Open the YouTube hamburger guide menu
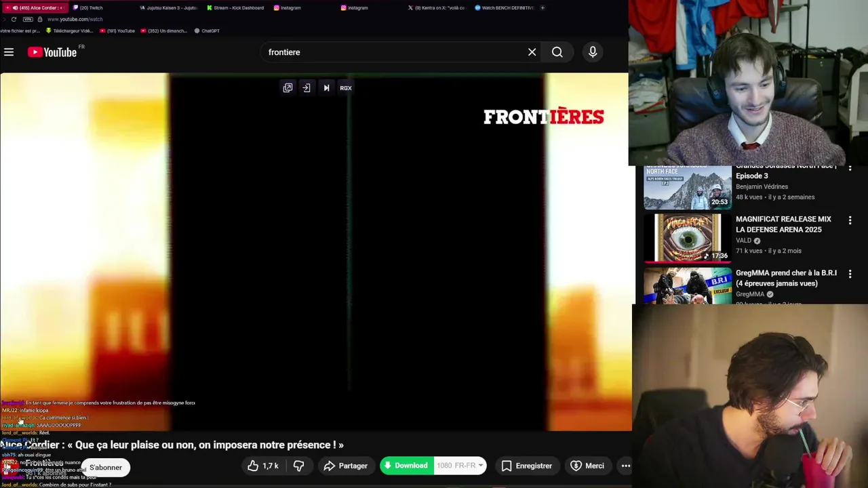This screenshot has width=868, height=488. point(9,52)
